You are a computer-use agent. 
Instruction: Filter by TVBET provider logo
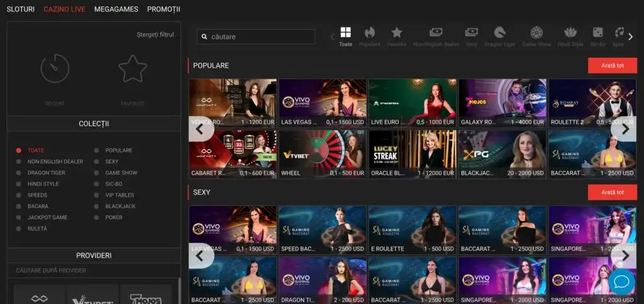pyautogui.click(x=93, y=295)
